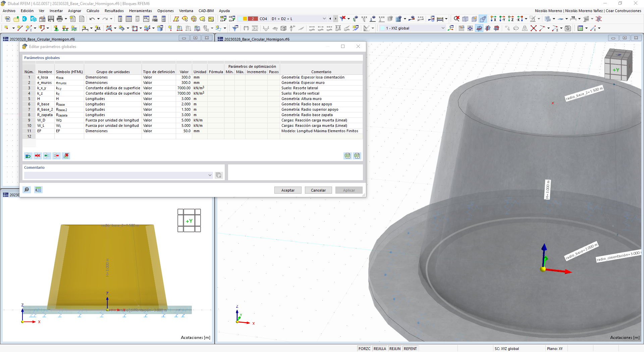The width and height of the screenshot is (644, 352).
Task: Expand the undo history dropdown arrow
Action: [98, 19]
